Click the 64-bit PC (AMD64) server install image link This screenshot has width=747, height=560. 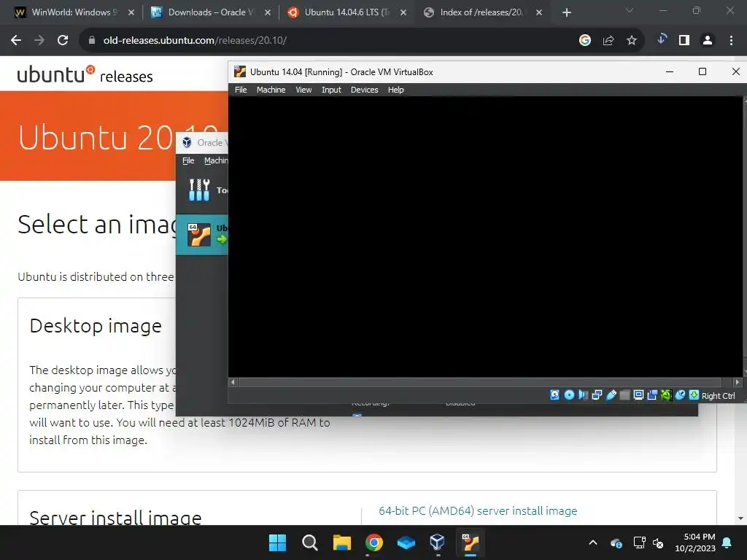(478, 510)
